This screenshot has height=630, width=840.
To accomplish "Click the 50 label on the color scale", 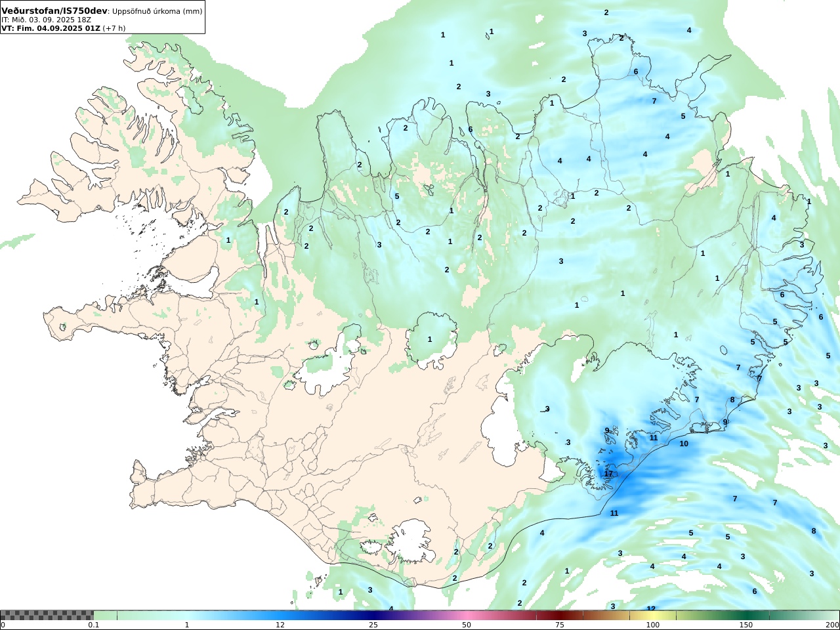I will coord(466,625).
